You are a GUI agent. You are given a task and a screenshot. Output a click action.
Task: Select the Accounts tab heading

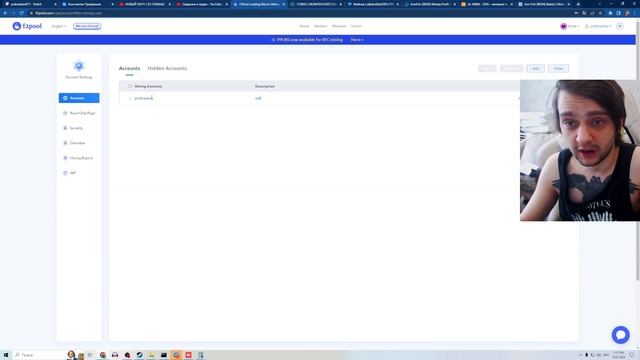click(x=129, y=68)
